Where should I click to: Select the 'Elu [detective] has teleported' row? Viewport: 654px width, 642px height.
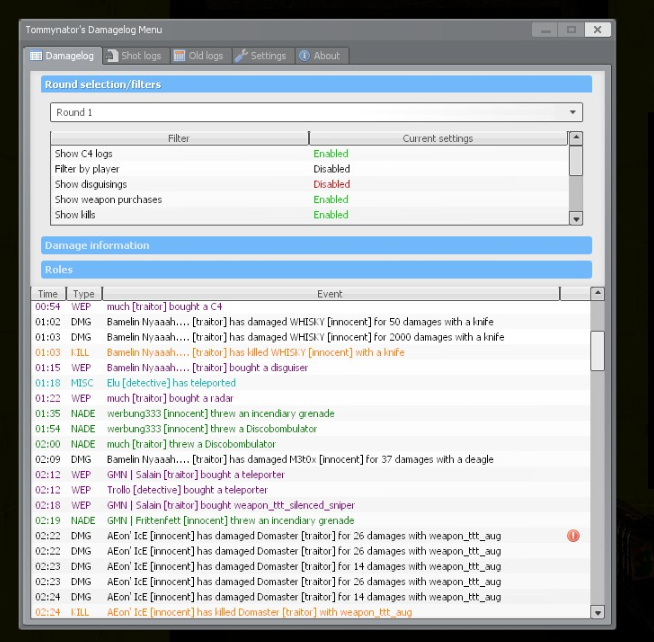coord(311,383)
